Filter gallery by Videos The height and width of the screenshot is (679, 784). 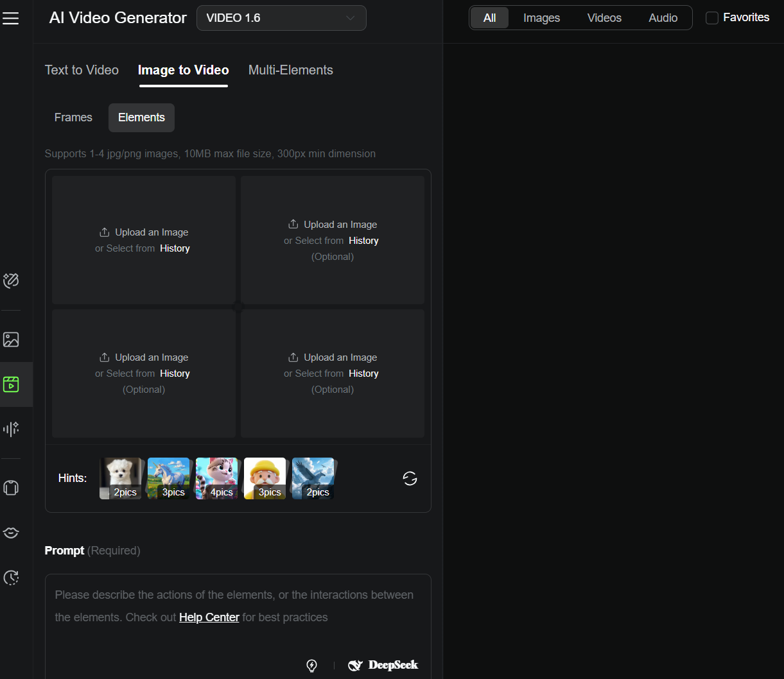click(604, 18)
